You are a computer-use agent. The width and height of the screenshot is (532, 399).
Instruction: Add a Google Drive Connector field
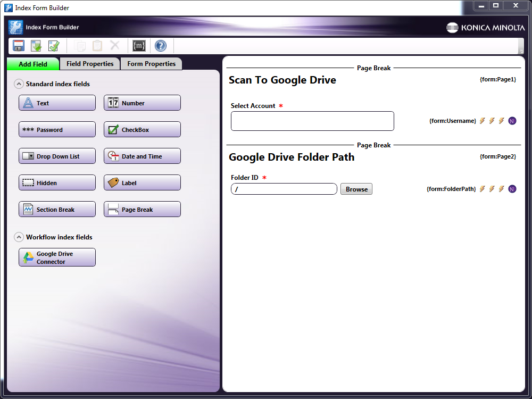pyautogui.click(x=57, y=257)
